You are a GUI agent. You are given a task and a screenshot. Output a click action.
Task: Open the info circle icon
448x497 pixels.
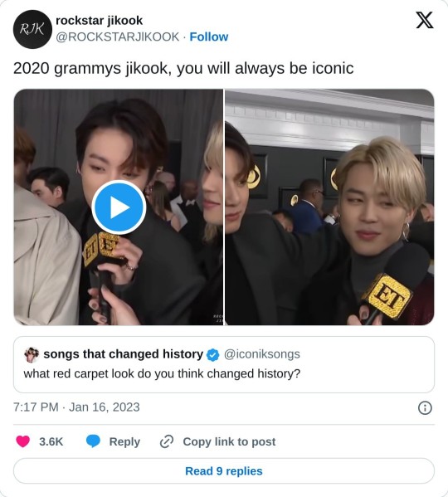click(425, 407)
